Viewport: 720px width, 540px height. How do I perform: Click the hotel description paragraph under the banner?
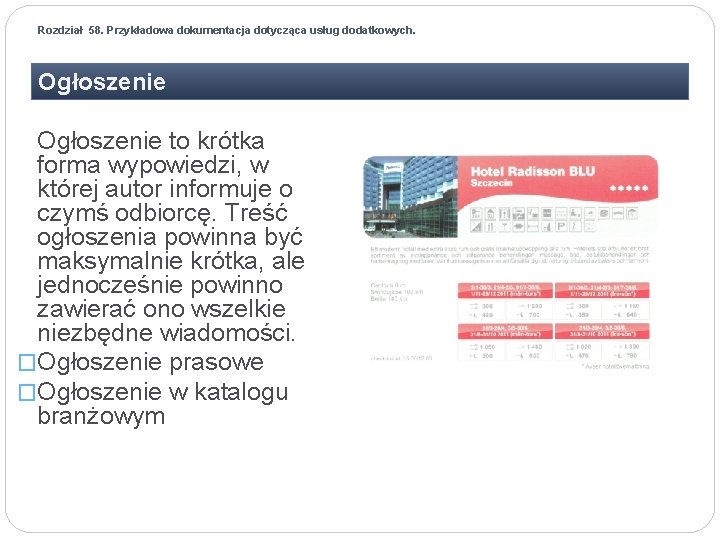pyautogui.click(x=510, y=255)
